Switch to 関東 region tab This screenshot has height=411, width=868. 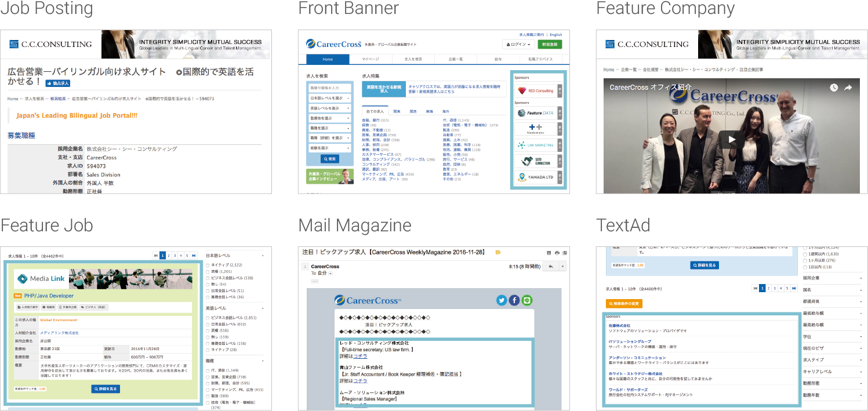(x=397, y=111)
